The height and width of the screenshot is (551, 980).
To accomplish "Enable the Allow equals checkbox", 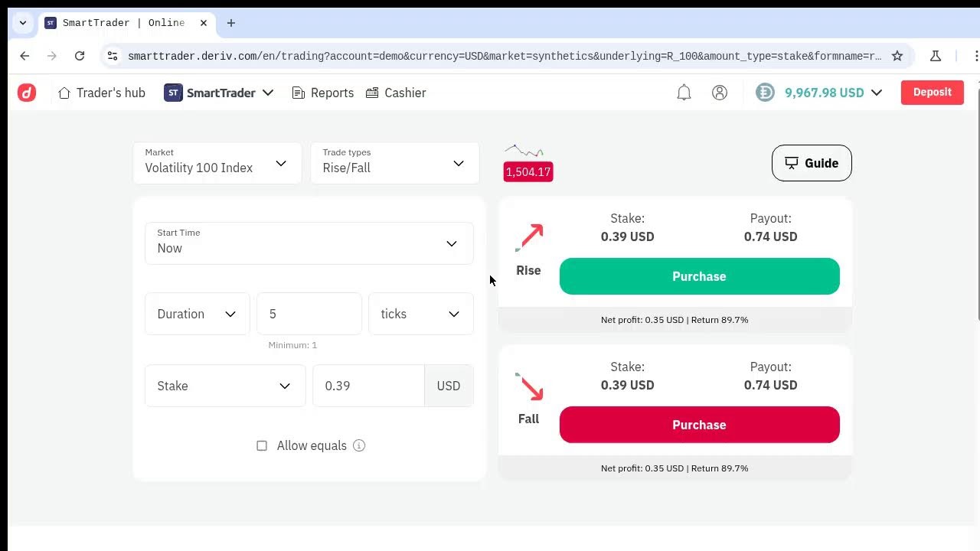I will pyautogui.click(x=262, y=445).
